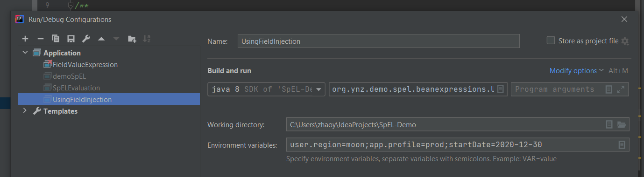Image resolution: width=644 pixels, height=177 pixels.
Task: Enable Store as project file checkbox
Action: [x=551, y=41]
